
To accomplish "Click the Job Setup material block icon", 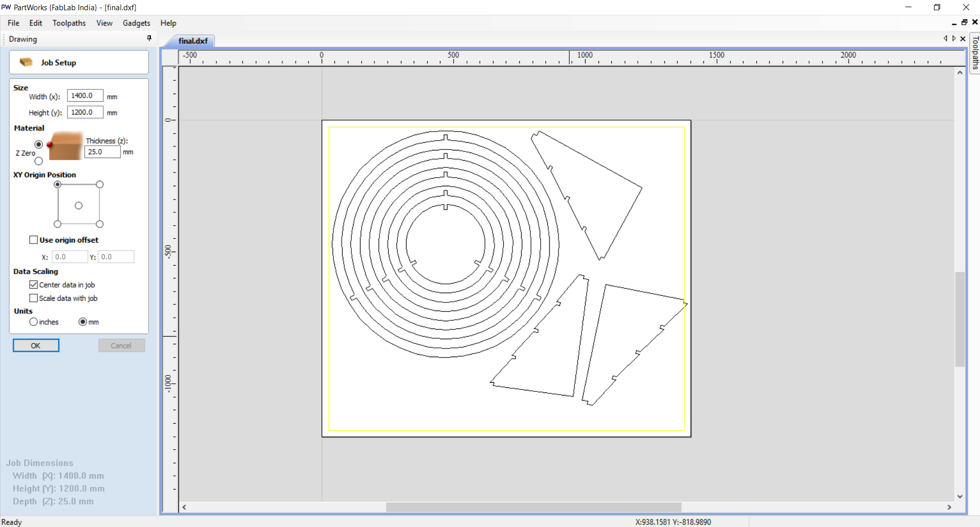I will (26, 62).
